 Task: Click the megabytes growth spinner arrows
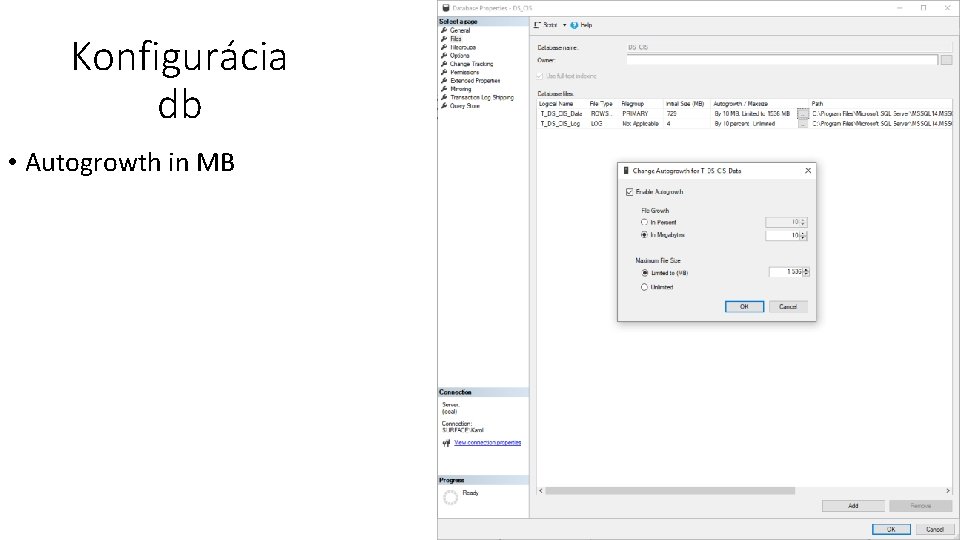click(803, 235)
